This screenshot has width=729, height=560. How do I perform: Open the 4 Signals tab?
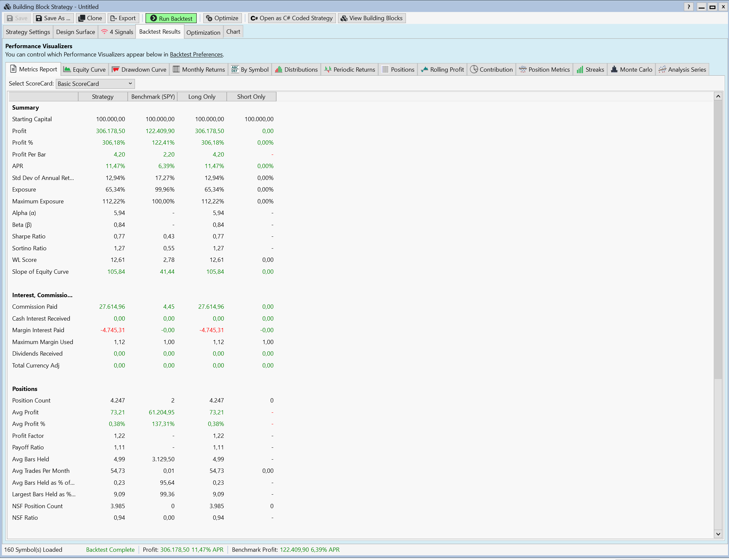pyautogui.click(x=117, y=32)
